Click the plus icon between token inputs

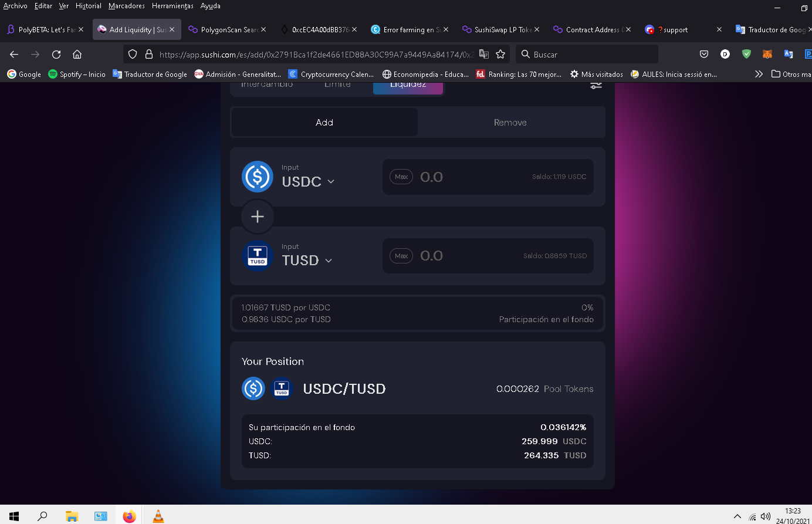[258, 217]
